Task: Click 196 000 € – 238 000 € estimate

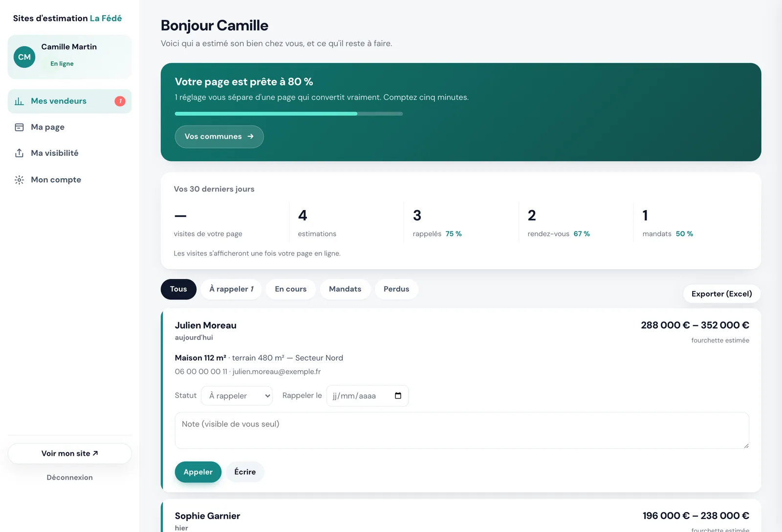Action: [x=696, y=515]
